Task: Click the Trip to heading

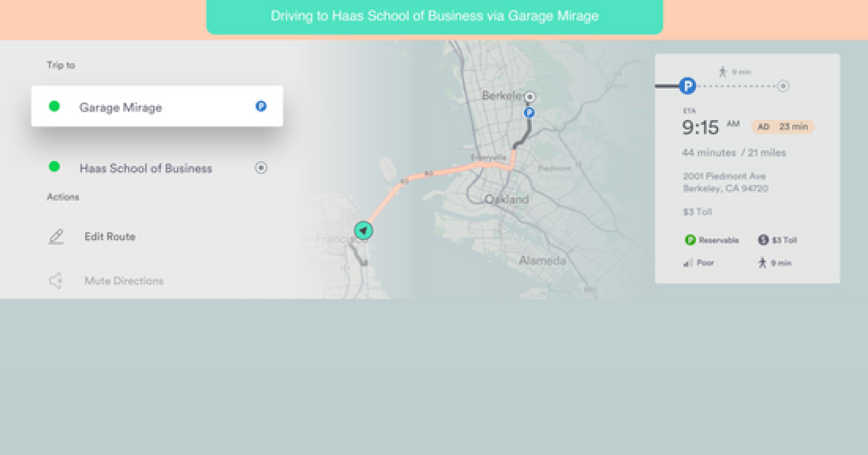Action: [x=61, y=65]
